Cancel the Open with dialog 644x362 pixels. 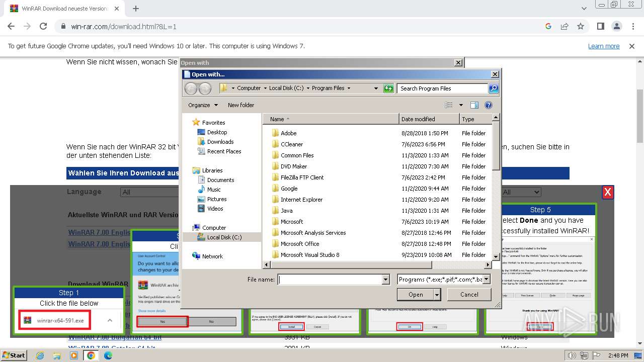click(469, 295)
